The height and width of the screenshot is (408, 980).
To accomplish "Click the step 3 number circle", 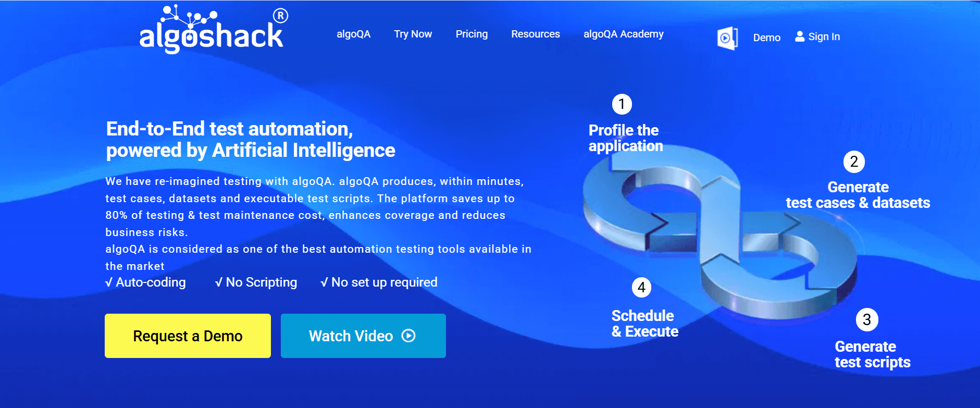I will 867,319.
